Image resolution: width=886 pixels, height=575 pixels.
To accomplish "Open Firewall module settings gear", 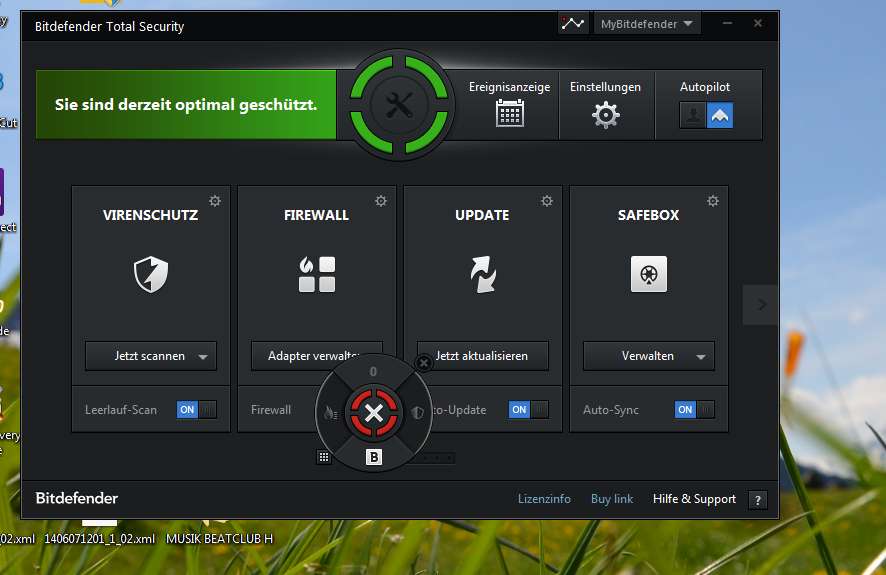I will [381, 201].
